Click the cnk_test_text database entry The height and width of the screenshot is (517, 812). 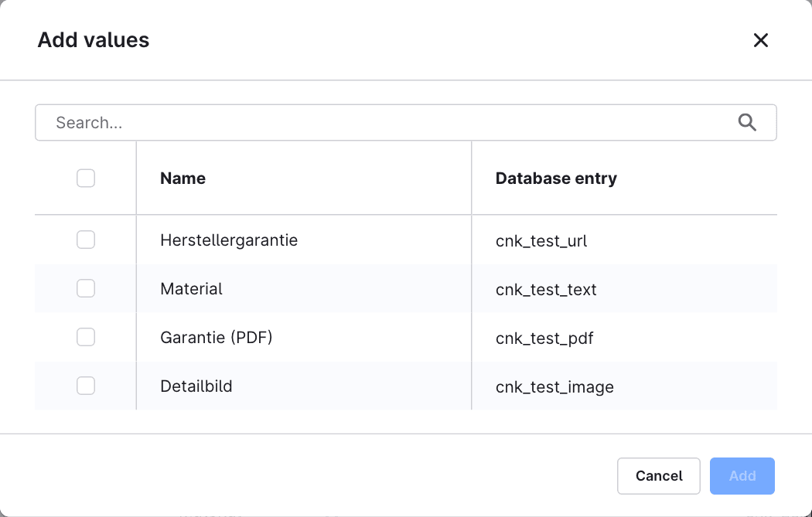[x=546, y=290]
